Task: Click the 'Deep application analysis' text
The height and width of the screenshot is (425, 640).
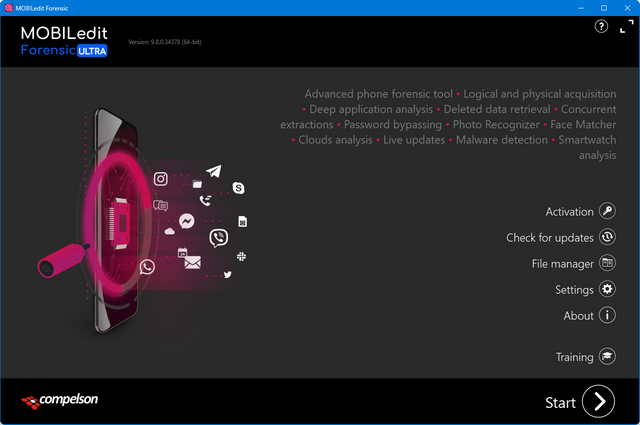Action: tap(371, 109)
